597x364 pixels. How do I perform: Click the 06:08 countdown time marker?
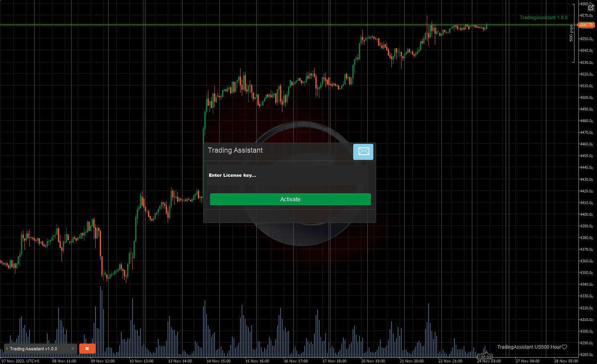click(x=485, y=357)
